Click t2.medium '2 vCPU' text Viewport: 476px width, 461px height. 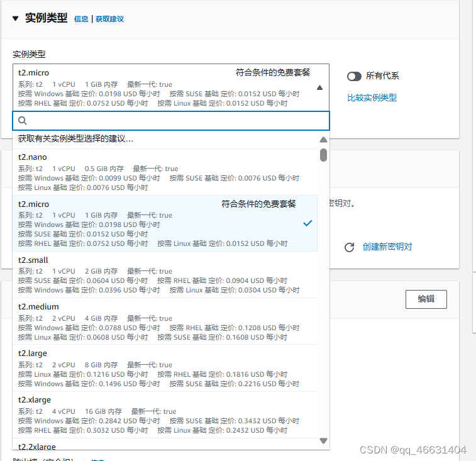coord(64,318)
